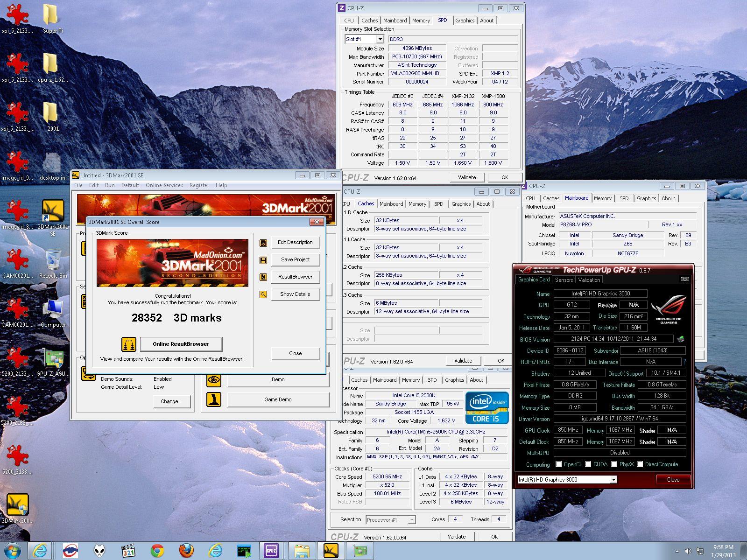Click the Intel Core i5 logo in CPU-Z
This screenshot has height=560, width=747.
click(486, 408)
